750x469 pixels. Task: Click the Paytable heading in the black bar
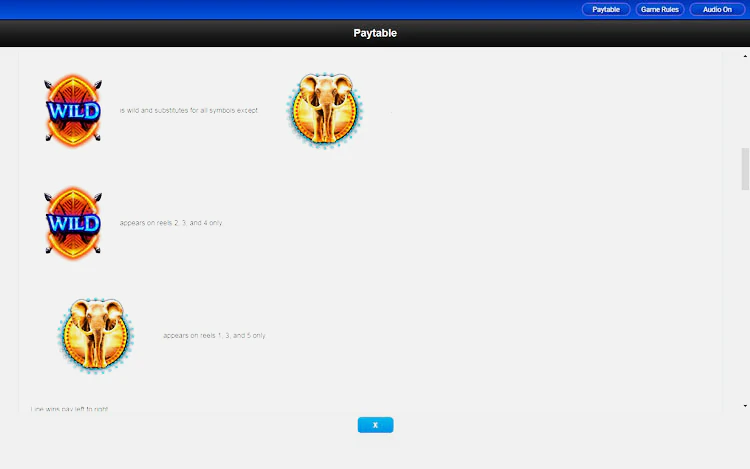(x=375, y=33)
